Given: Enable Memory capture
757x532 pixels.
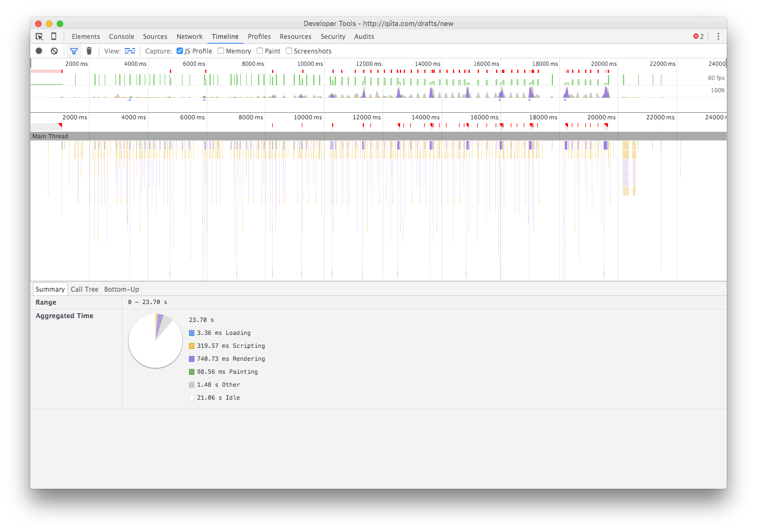Looking at the screenshot, I should [220, 51].
